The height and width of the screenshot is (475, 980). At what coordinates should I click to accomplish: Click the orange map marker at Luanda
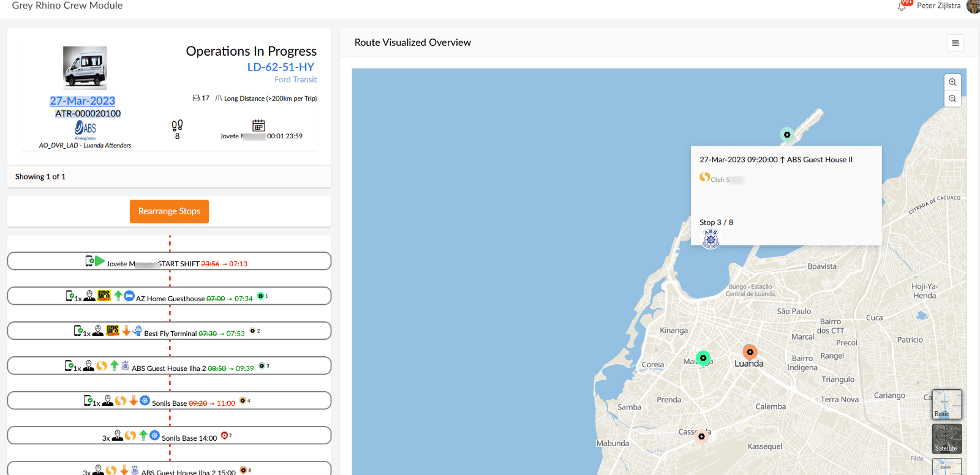tap(750, 352)
